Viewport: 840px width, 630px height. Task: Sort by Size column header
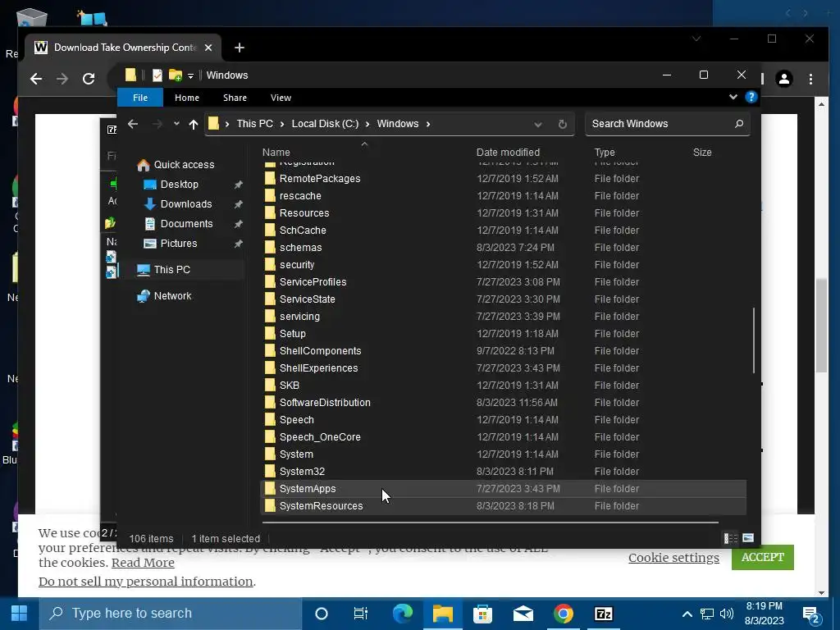click(702, 152)
